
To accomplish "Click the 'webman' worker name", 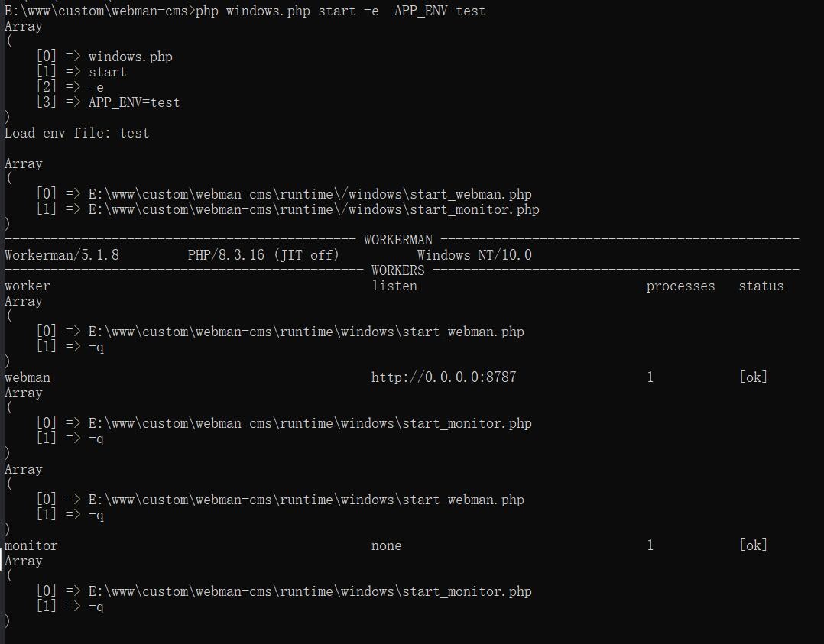I will point(28,377).
